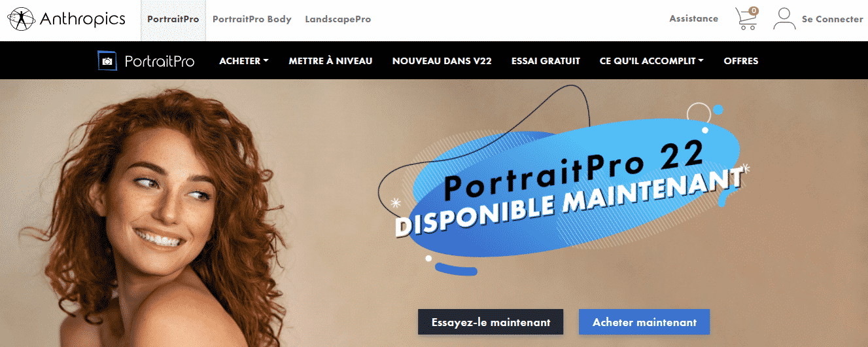The image size is (868, 347).
Task: Open the Assistance link
Action: point(693,19)
